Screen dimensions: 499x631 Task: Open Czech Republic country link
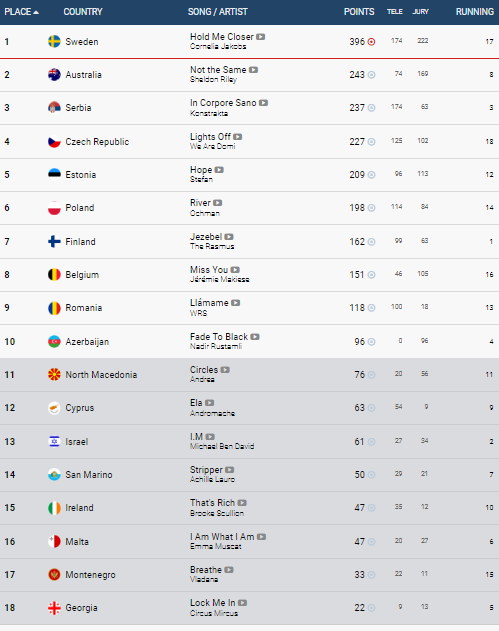97,142
